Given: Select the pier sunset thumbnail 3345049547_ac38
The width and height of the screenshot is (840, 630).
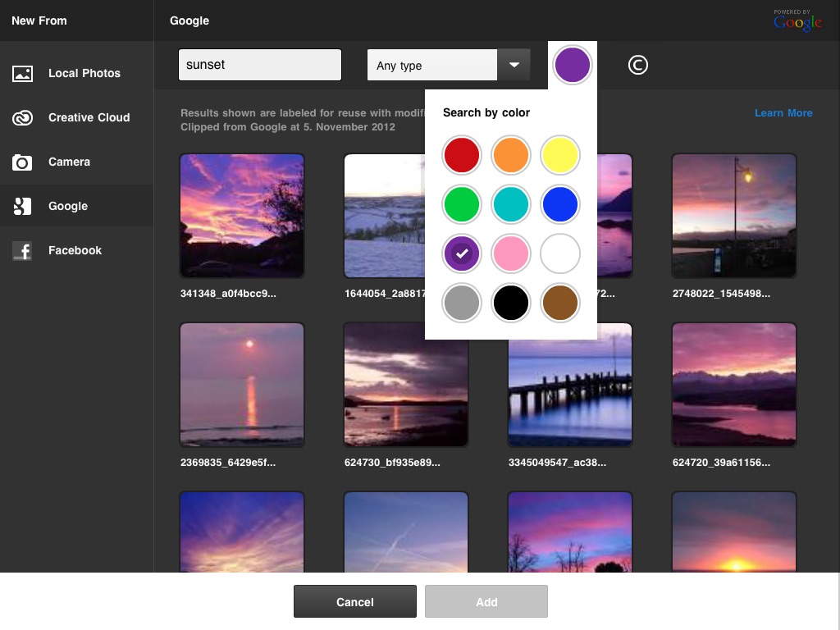Looking at the screenshot, I should pos(570,385).
